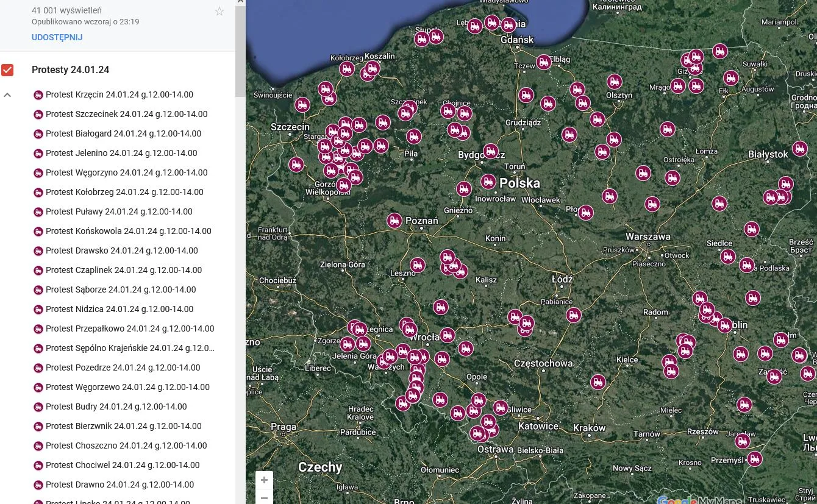The image size is (817, 504).
Task: Click the protest marker near Wrocław
Action: 448,335
